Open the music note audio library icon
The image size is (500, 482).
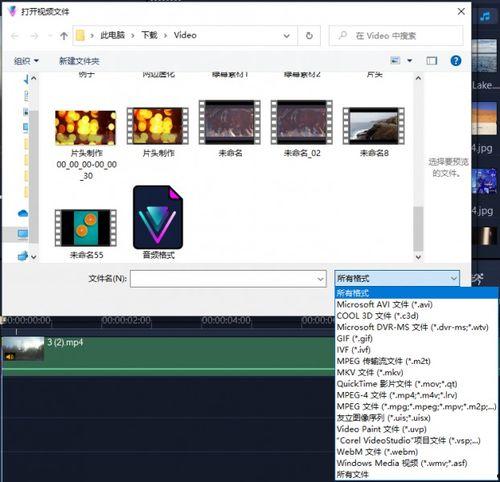[485, 16]
